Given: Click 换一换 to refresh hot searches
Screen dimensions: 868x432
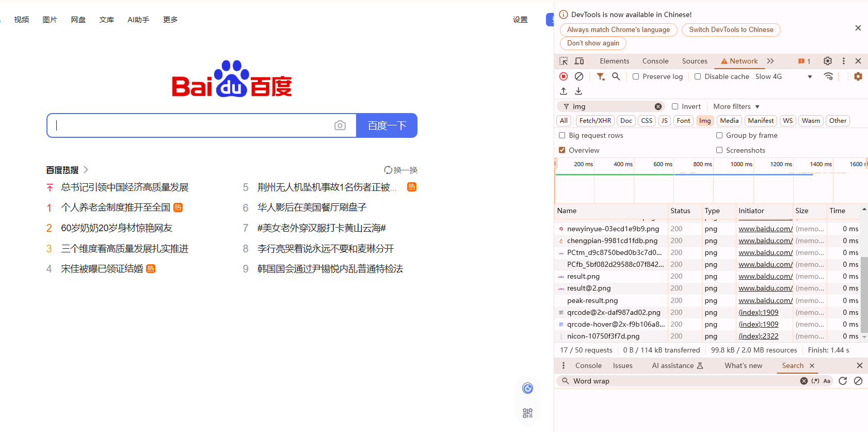Looking at the screenshot, I should [x=401, y=170].
